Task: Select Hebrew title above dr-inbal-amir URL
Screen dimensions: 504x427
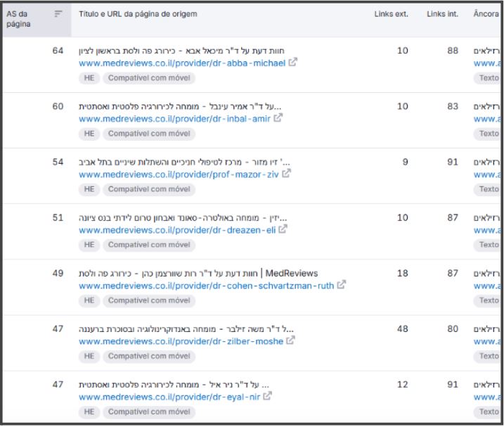Action: click(x=180, y=106)
